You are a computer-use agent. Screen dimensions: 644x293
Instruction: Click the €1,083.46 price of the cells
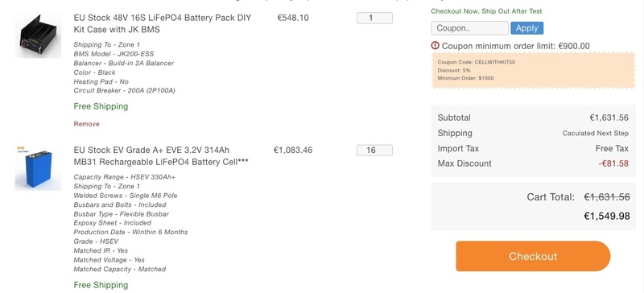(293, 151)
